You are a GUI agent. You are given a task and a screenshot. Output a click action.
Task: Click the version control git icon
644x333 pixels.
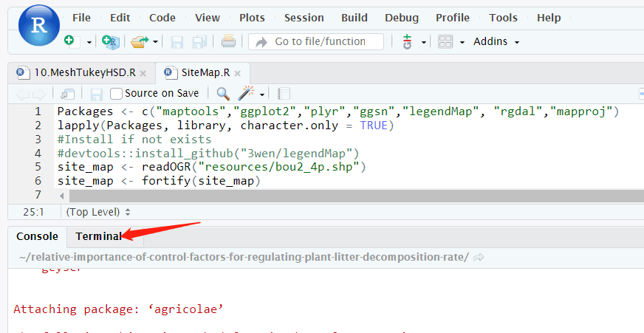407,42
